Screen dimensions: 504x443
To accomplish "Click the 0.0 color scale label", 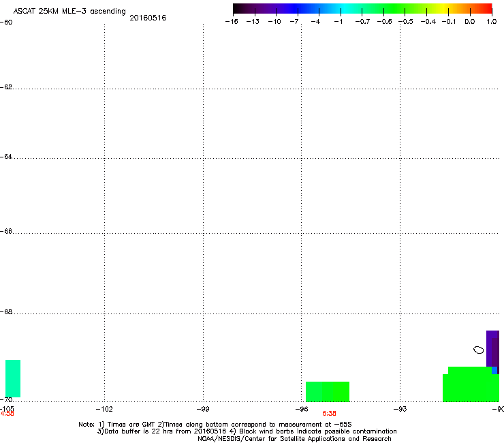I will point(470,22).
